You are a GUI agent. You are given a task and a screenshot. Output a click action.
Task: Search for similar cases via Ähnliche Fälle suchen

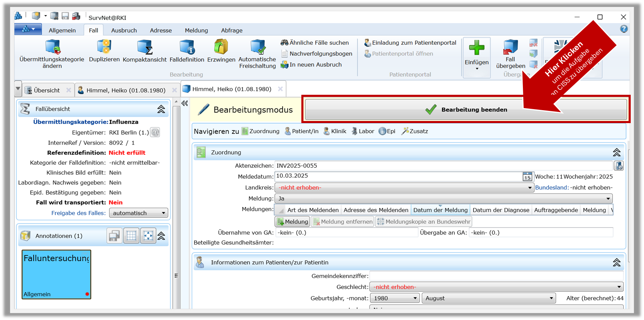point(315,43)
